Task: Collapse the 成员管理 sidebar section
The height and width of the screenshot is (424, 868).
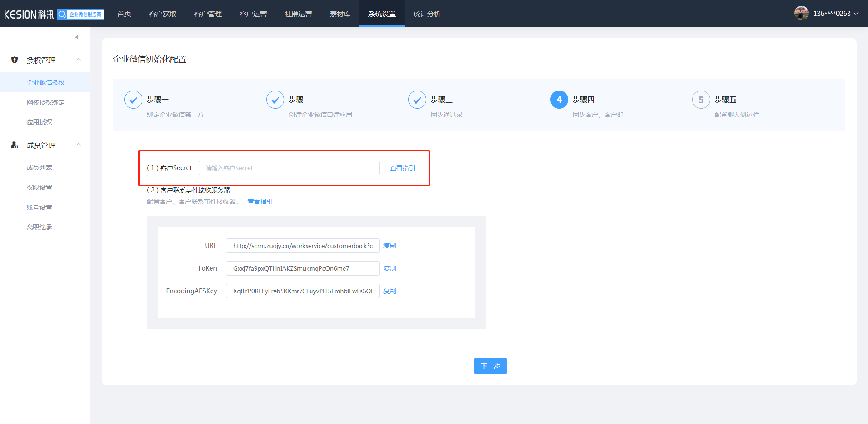Action: [79, 145]
